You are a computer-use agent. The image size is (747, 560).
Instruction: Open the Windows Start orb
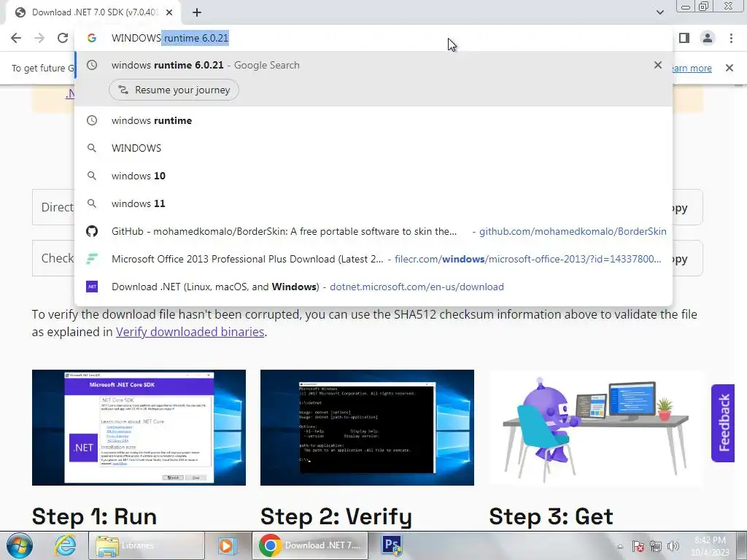[x=20, y=545]
